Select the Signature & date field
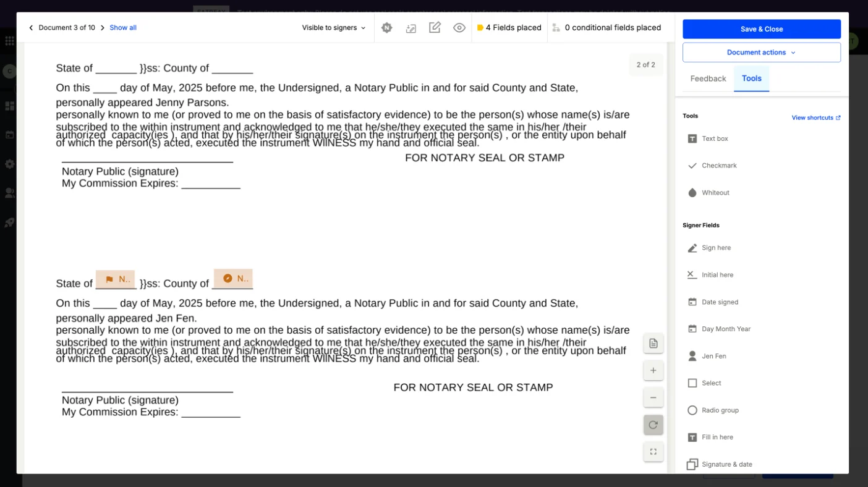868x487 pixels. point(720,464)
